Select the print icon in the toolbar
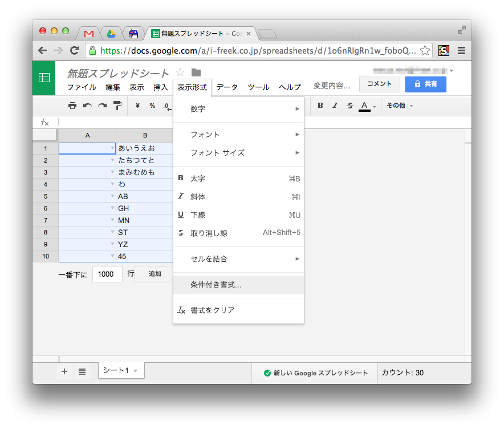This screenshot has height=429, width=504. 74,106
